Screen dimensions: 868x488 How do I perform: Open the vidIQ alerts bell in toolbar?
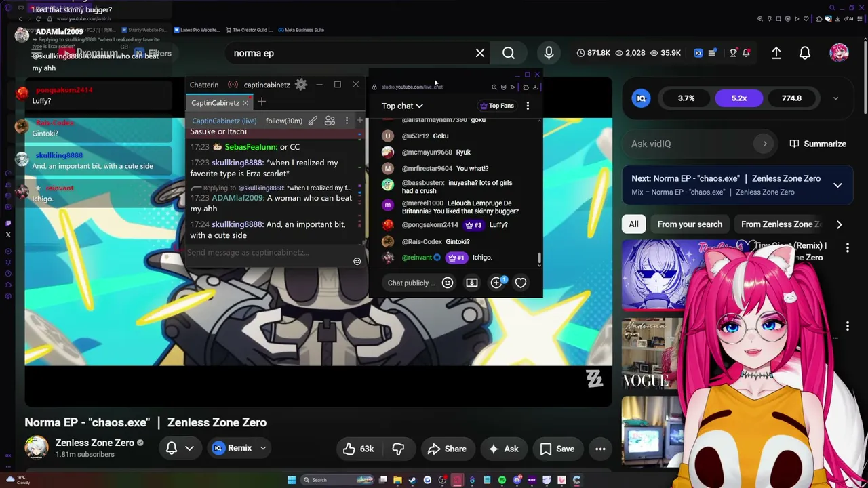click(x=746, y=53)
